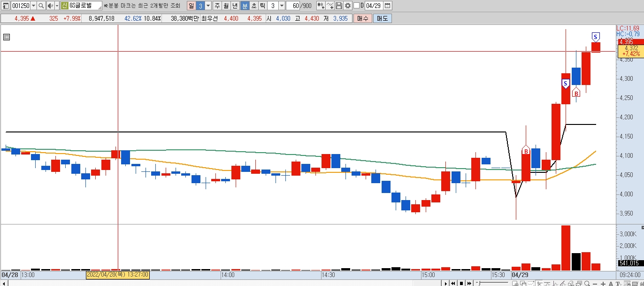The image size is (644, 286).
Task: Toggle the D checkbox
Action: pos(356,6)
